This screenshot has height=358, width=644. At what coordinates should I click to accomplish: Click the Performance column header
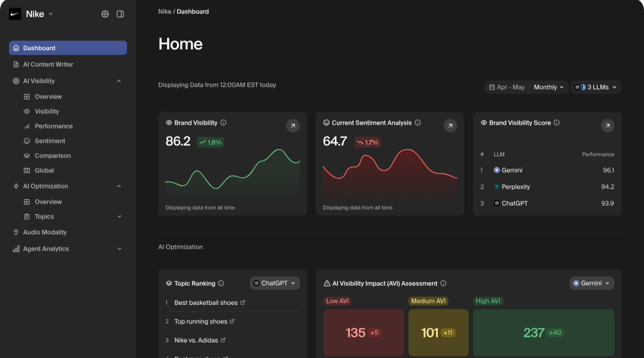(x=598, y=155)
